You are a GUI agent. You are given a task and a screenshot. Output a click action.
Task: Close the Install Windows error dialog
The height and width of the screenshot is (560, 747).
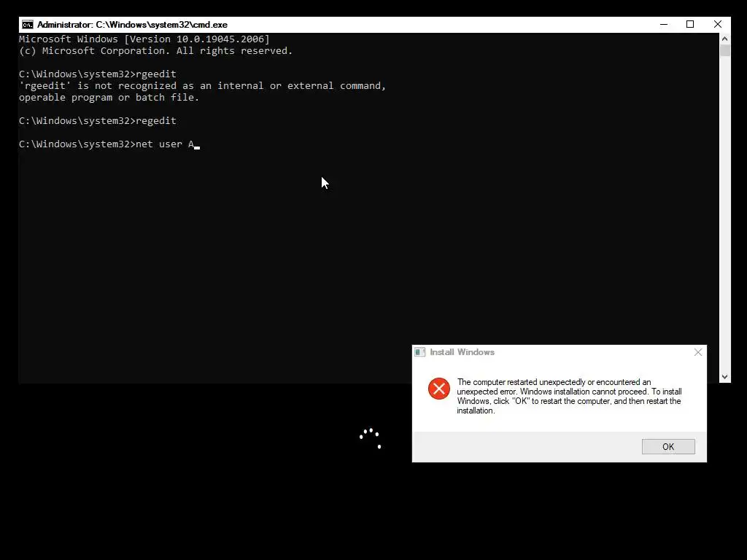tap(698, 352)
